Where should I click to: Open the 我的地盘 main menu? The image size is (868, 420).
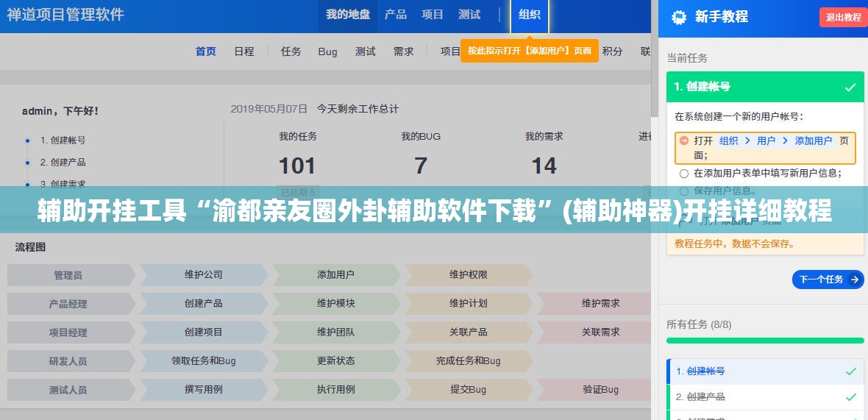348,15
